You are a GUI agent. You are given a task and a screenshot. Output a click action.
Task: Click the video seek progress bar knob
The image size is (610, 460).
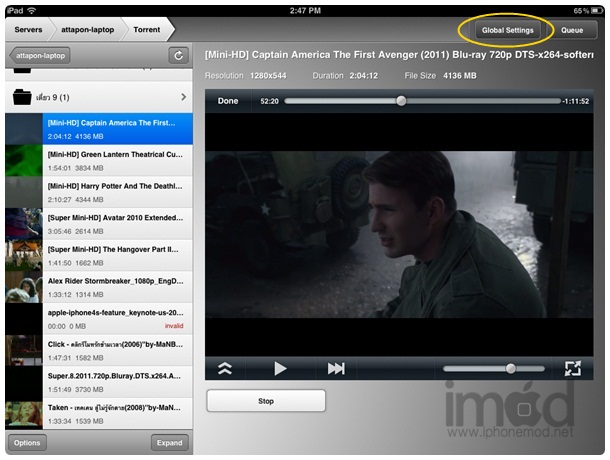coord(401,101)
